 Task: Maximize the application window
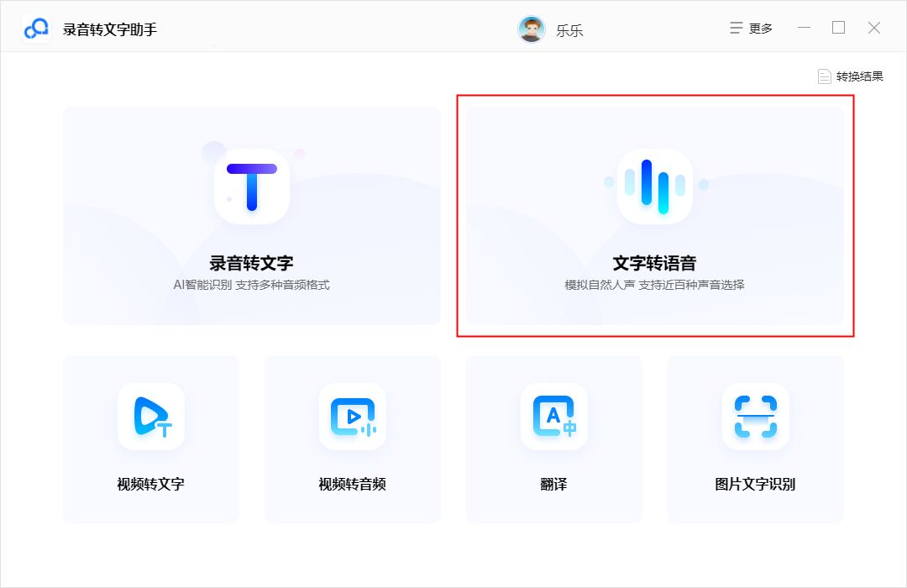839,28
